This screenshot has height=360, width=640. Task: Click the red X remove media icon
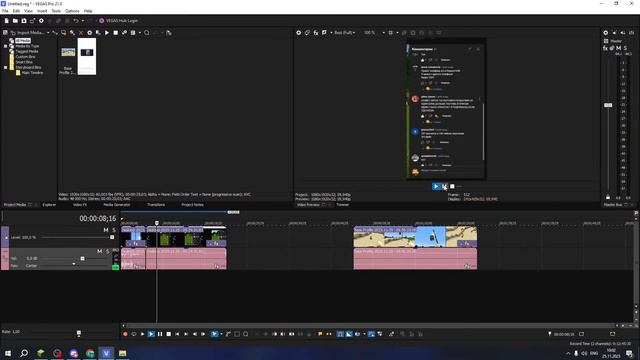tap(81, 33)
